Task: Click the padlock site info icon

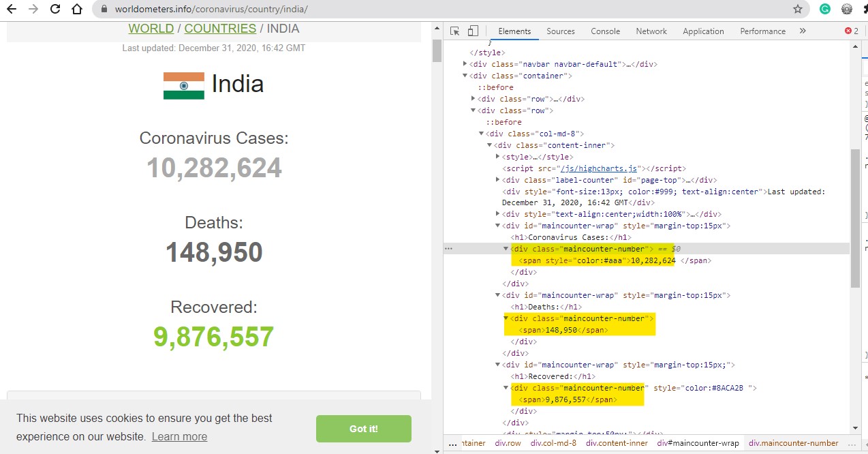Action: (x=104, y=10)
